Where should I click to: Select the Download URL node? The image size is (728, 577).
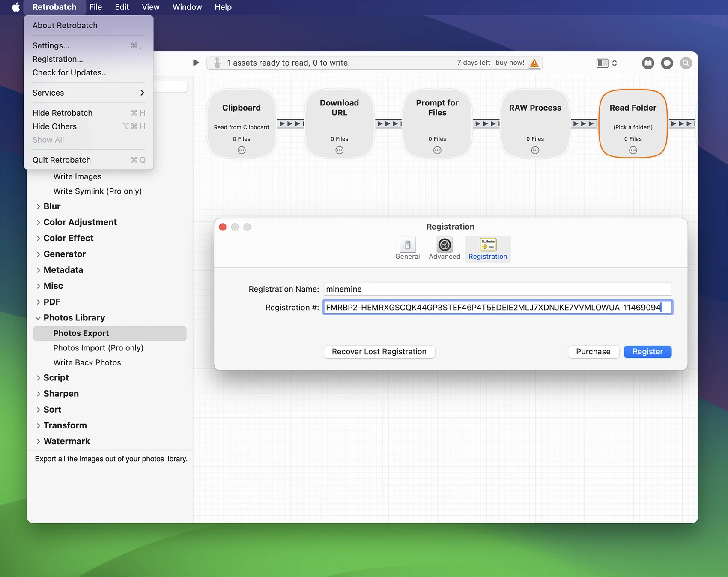click(340, 124)
